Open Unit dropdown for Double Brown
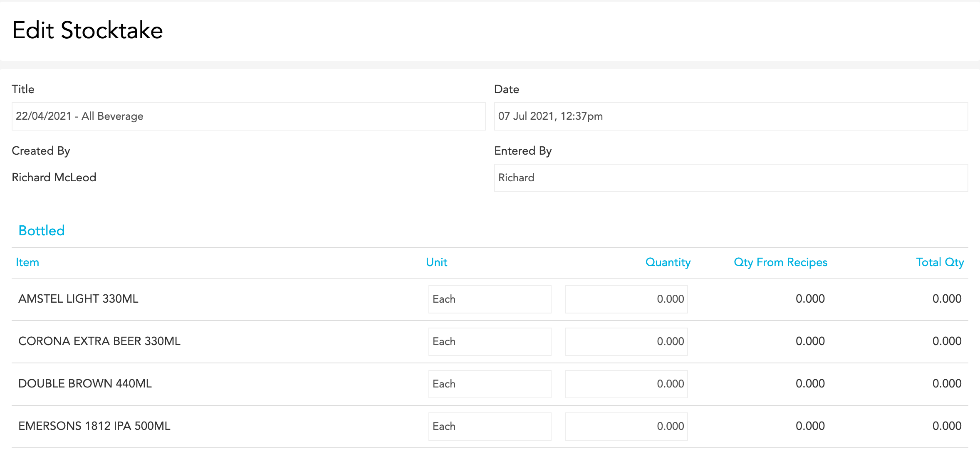This screenshot has width=980, height=454. (x=490, y=384)
